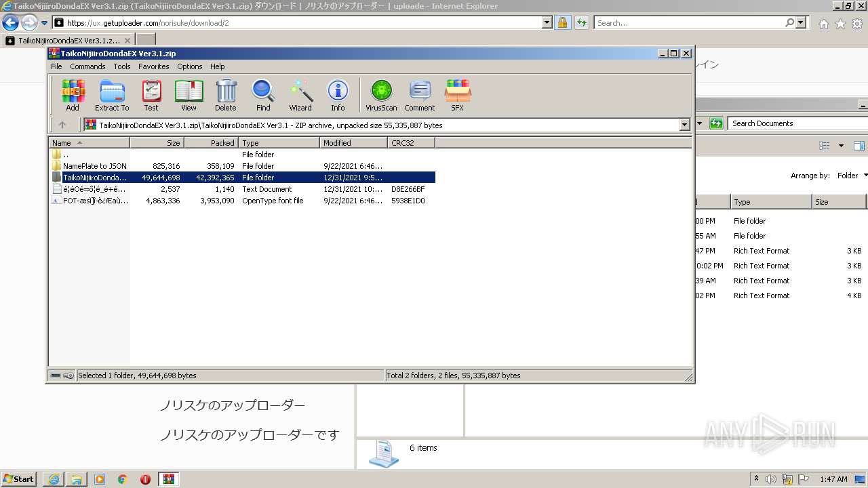Click Internet Explorer back button
The width and height of the screenshot is (868, 488).
[x=10, y=22]
